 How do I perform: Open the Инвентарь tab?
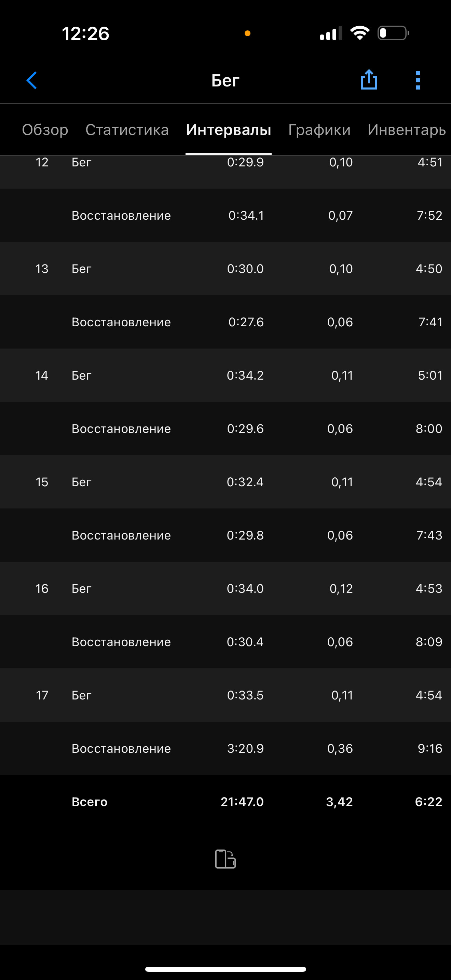tap(407, 130)
